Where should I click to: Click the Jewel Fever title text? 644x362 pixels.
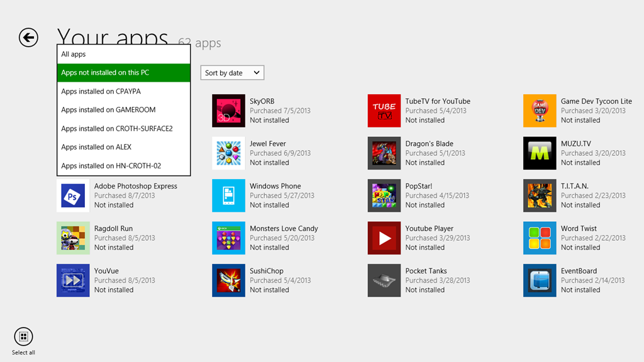[268, 144]
